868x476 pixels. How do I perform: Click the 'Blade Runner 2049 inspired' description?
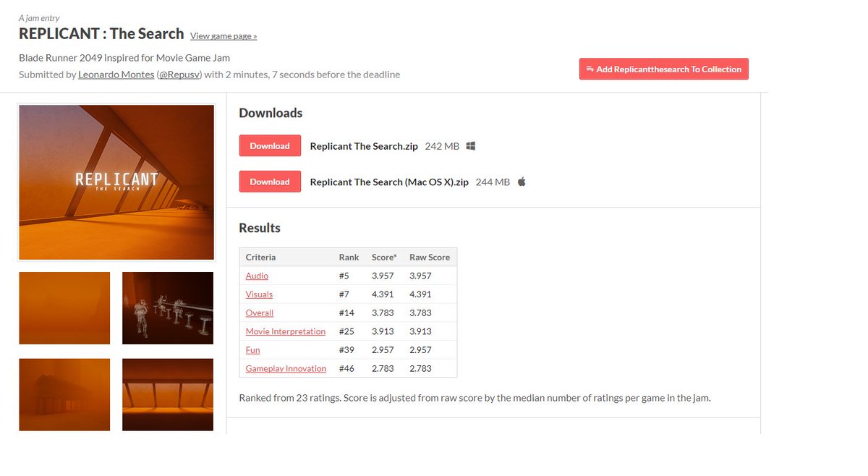(124, 58)
